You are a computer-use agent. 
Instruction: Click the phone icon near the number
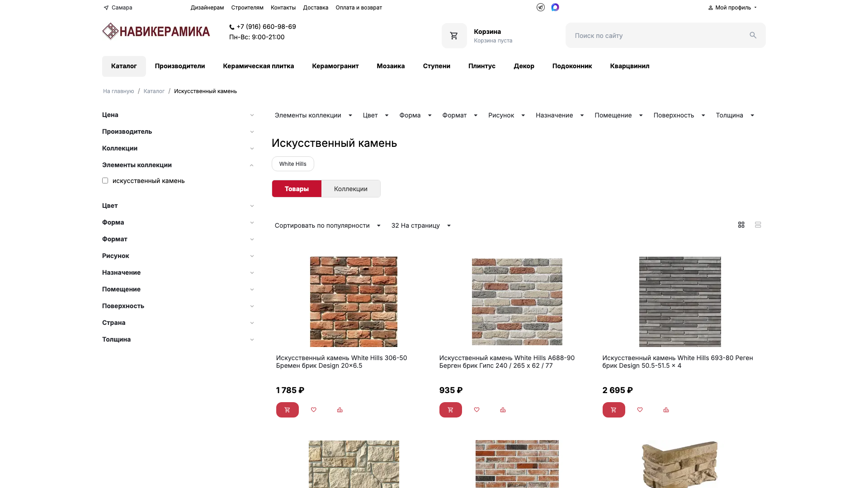coord(232,27)
